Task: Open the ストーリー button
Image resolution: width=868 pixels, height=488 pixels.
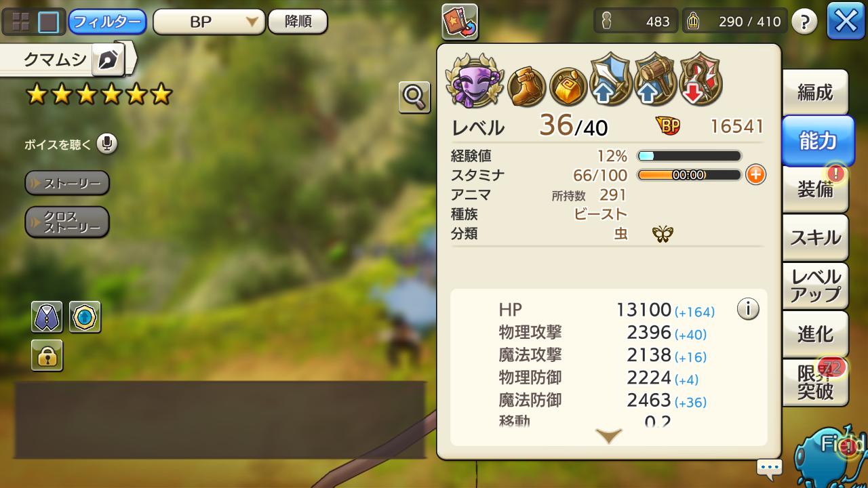Action: (67, 183)
